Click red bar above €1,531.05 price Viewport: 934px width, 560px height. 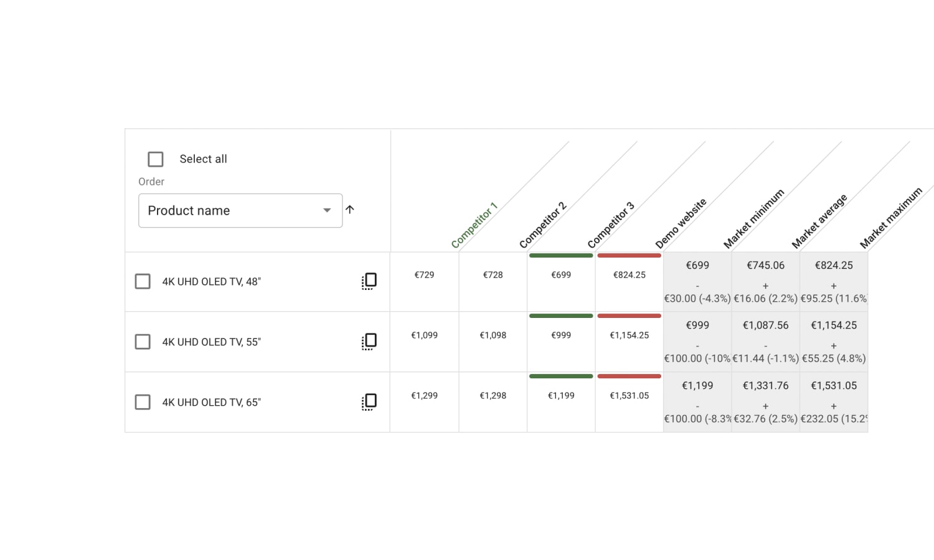pos(629,376)
